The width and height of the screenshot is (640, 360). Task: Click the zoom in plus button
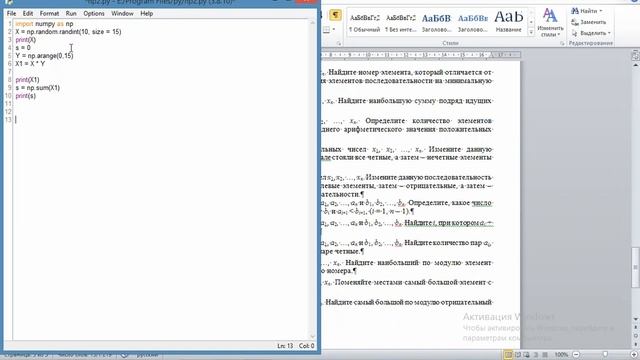pyautogui.click(x=634, y=355)
